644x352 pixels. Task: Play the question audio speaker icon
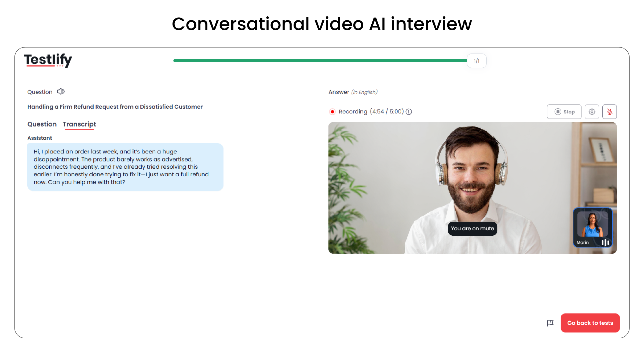[x=61, y=92]
